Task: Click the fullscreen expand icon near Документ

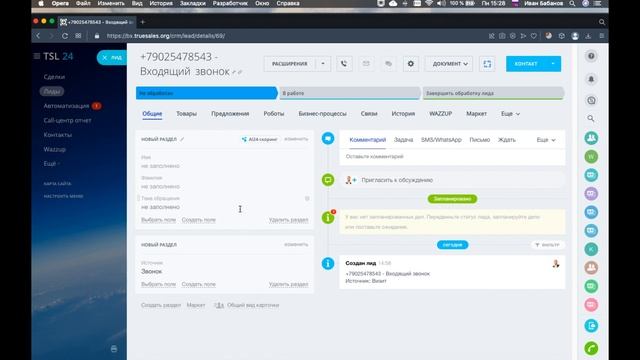Action: [x=487, y=64]
